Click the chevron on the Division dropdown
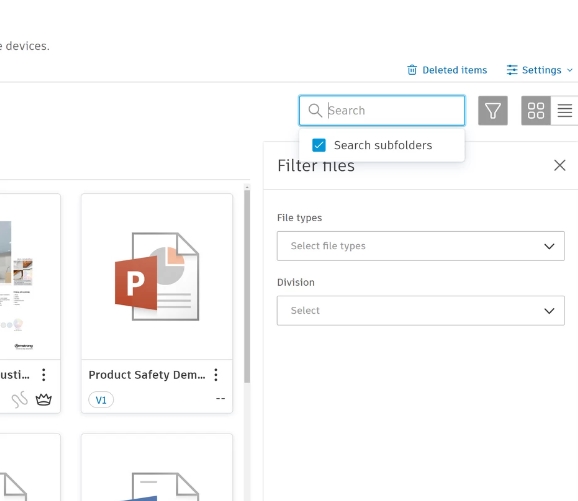578x501 pixels. (549, 311)
